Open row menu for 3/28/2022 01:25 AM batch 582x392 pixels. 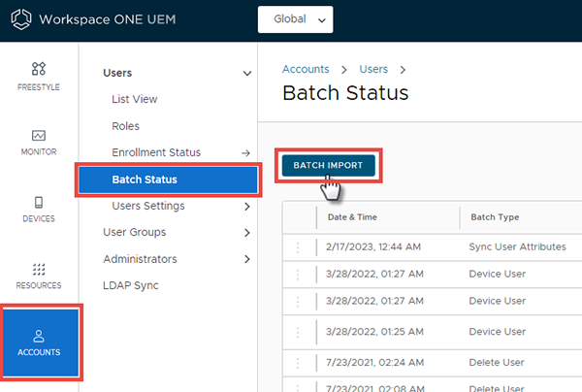pos(298,332)
